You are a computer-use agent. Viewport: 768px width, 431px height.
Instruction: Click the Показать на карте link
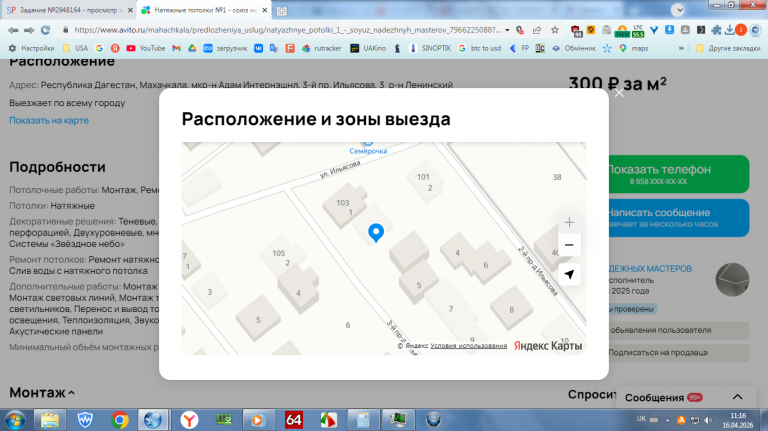click(49, 120)
